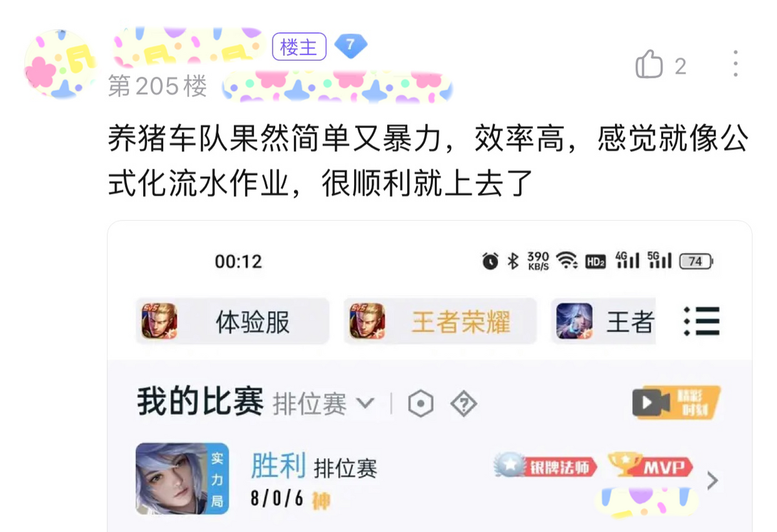The height and width of the screenshot is (532, 777).
Task: Click the 第205楼 floor label
Action: click(x=157, y=86)
